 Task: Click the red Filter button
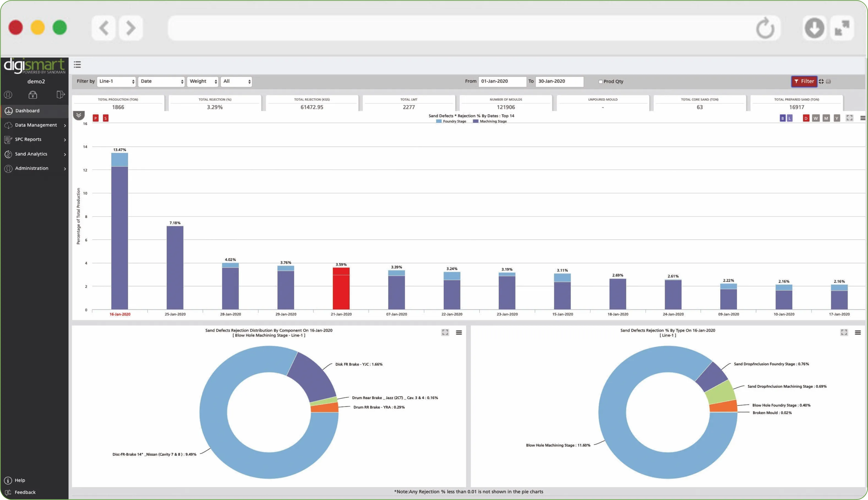(x=804, y=81)
